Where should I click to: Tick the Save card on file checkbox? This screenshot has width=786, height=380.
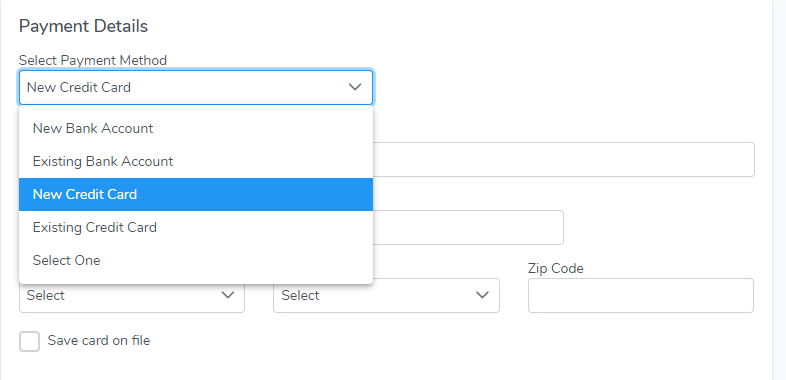click(x=29, y=341)
